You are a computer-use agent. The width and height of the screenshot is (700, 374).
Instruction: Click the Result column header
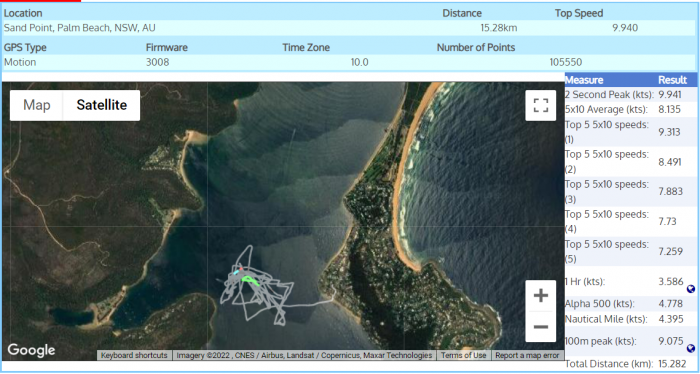pos(672,80)
